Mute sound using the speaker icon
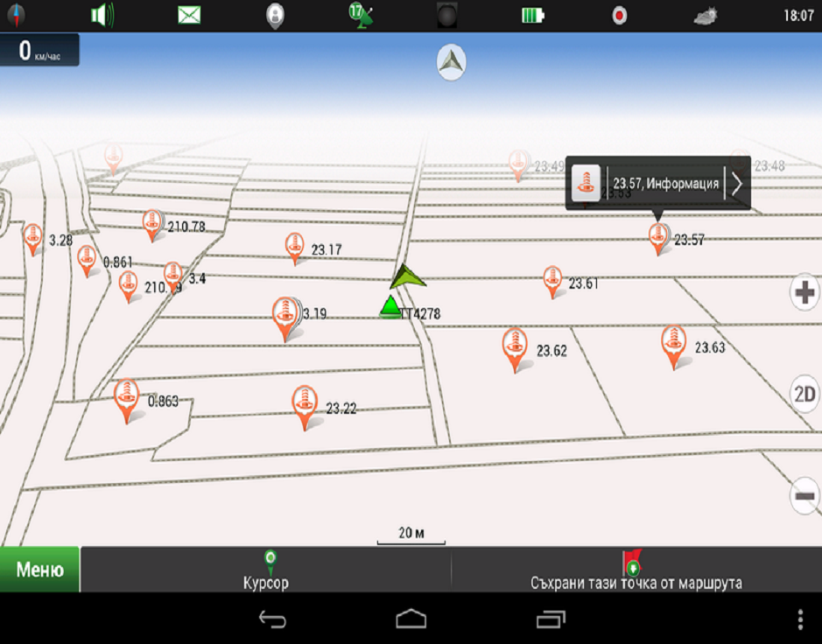 tap(102, 15)
